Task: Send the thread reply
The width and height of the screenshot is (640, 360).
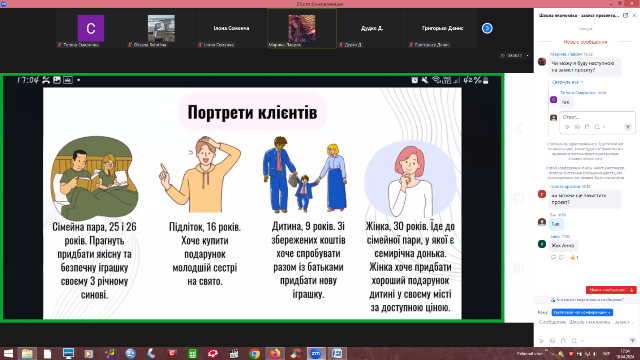Action: coord(628,127)
